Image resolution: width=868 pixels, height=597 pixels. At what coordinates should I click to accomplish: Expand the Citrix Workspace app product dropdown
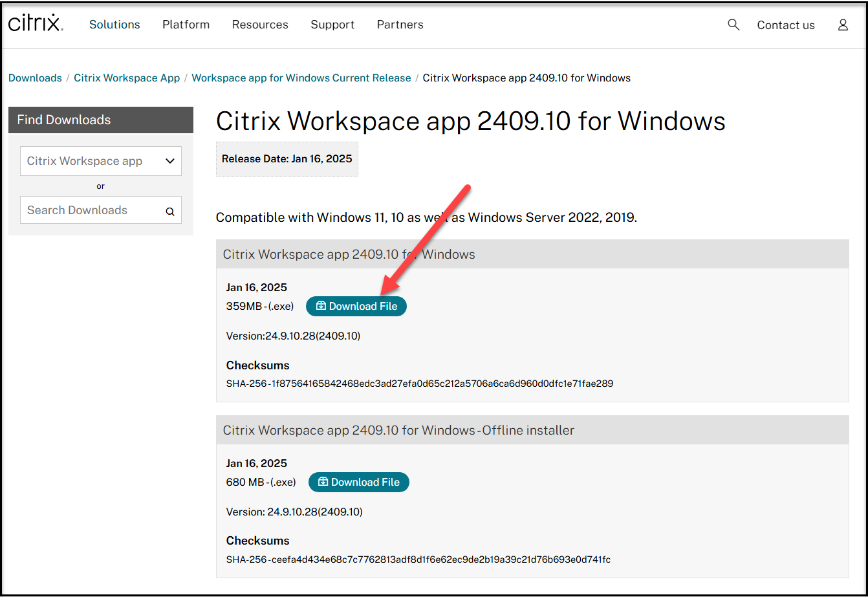101,161
